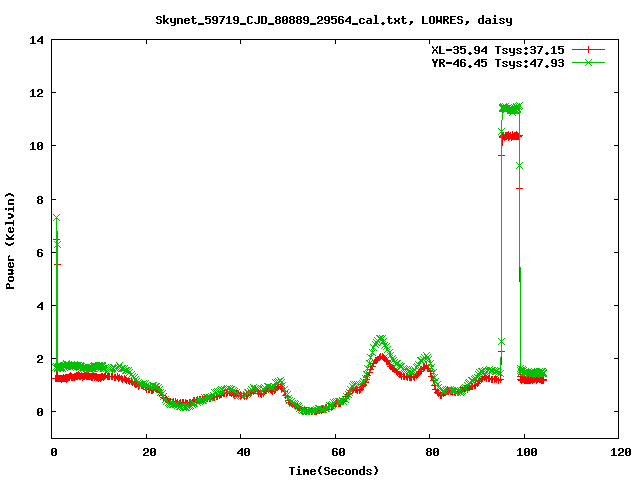Click the red XL legend line sample
The width and height of the screenshot is (640, 480).
click(588, 50)
